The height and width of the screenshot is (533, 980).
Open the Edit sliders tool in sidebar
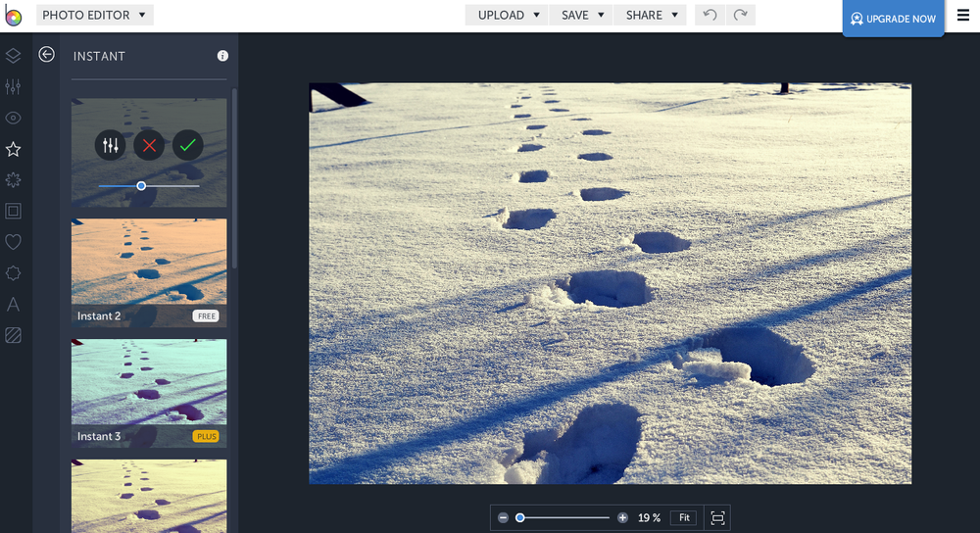pos(13,87)
